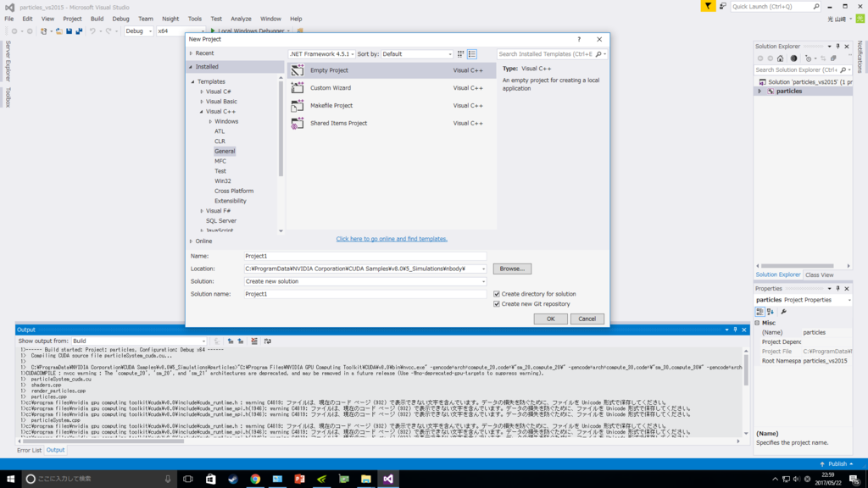Open Sort by Default dropdown

[417, 54]
